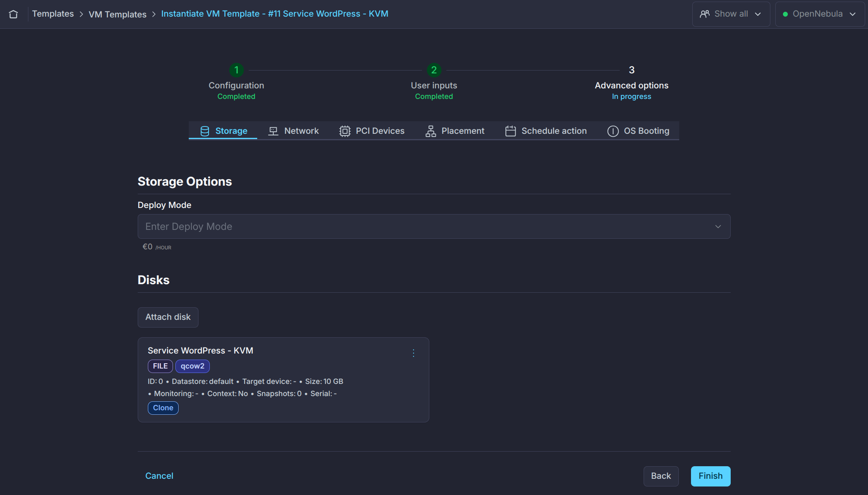Click the Storage Options heading
Viewport: 868px width, 495px height.
pos(185,182)
